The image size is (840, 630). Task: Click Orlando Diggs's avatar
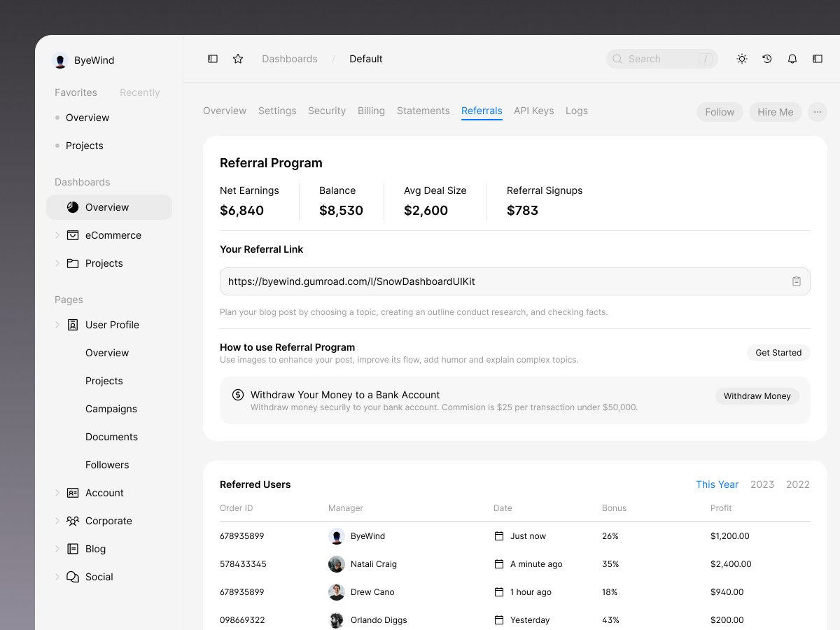[337, 620]
